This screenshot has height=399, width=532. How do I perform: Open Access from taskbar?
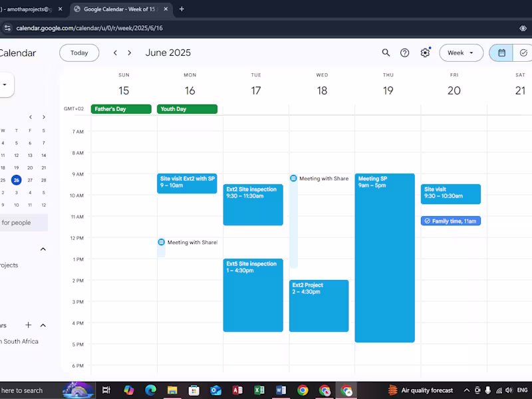(x=237, y=390)
